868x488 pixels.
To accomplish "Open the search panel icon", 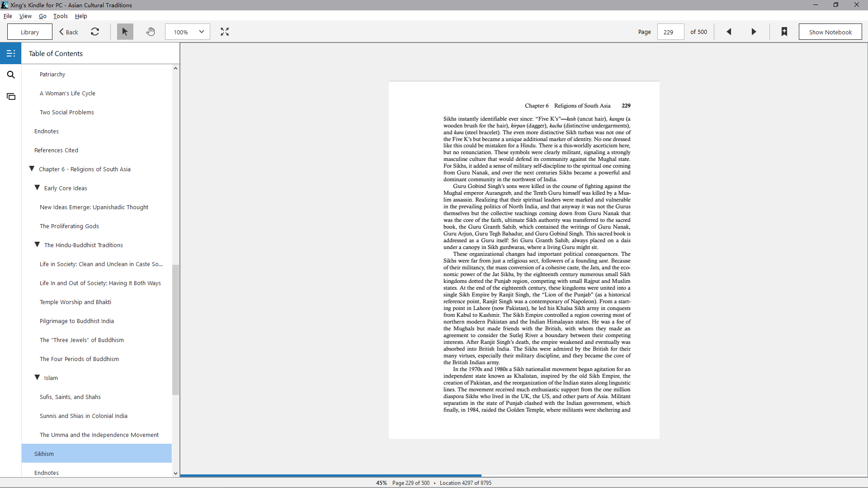I will 11,75.
